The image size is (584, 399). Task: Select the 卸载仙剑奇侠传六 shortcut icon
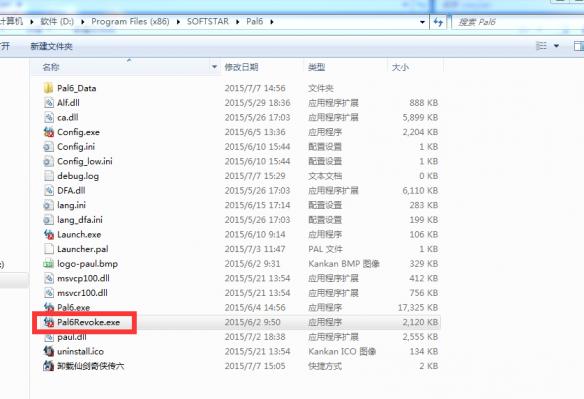(x=48, y=366)
